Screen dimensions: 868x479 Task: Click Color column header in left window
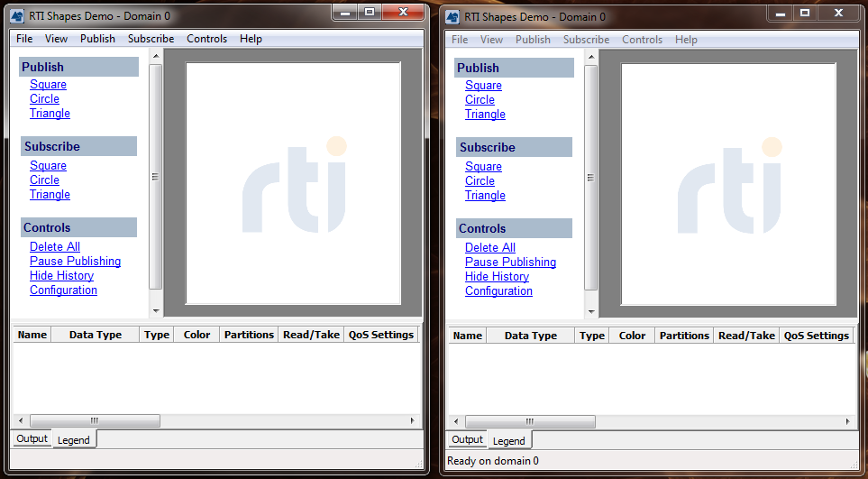tap(197, 335)
